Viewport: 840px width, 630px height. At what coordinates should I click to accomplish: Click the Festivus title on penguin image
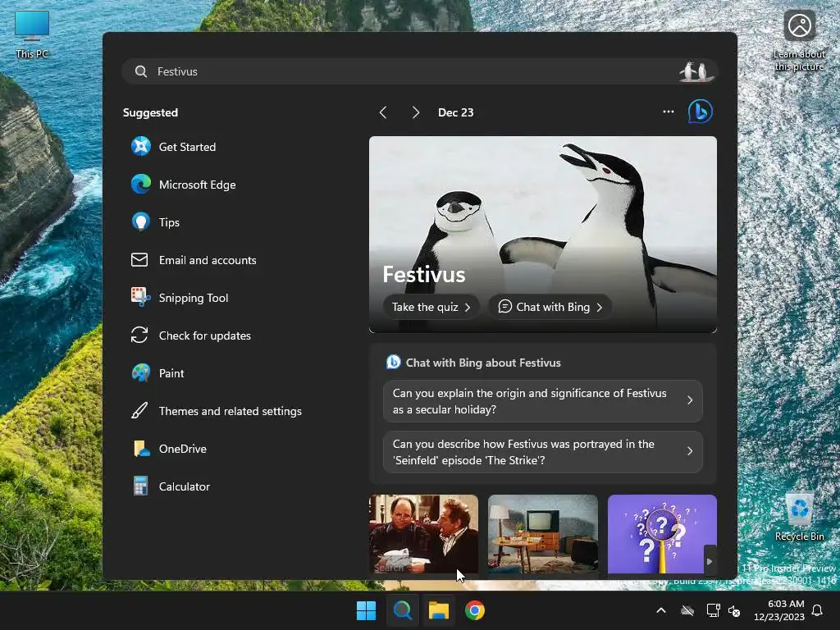coord(424,274)
